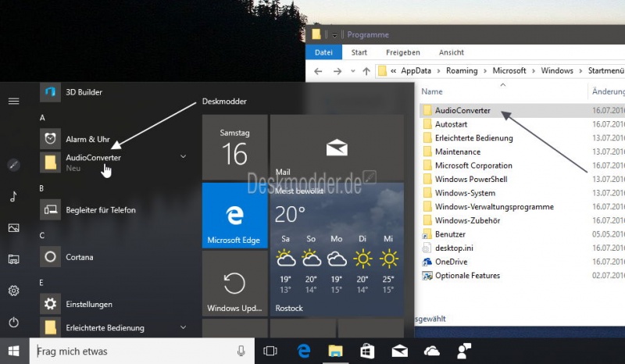
Task: Switch to the Ansicht ribbon tab
Action: 452,52
